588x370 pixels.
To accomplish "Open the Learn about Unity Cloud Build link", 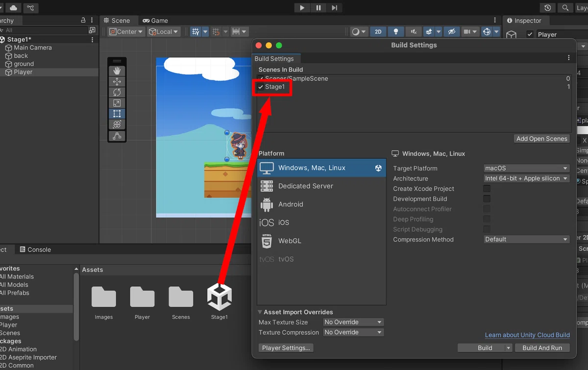I will tap(527, 335).
